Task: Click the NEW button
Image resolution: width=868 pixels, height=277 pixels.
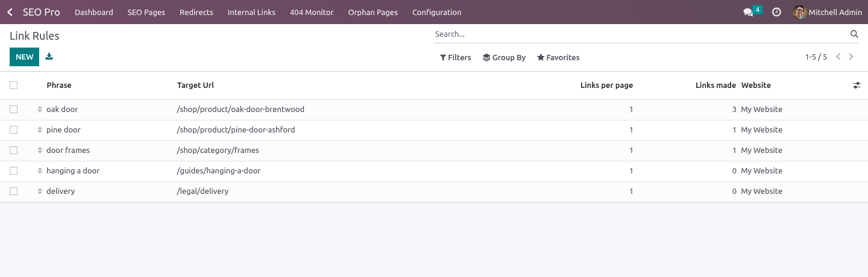Action: 24,57
